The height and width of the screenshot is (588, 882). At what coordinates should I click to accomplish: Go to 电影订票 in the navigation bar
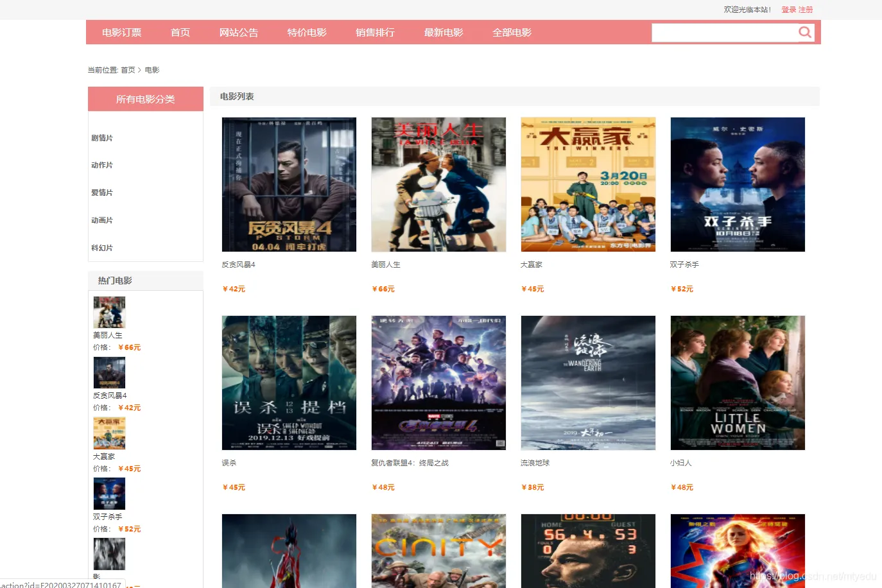coord(122,33)
